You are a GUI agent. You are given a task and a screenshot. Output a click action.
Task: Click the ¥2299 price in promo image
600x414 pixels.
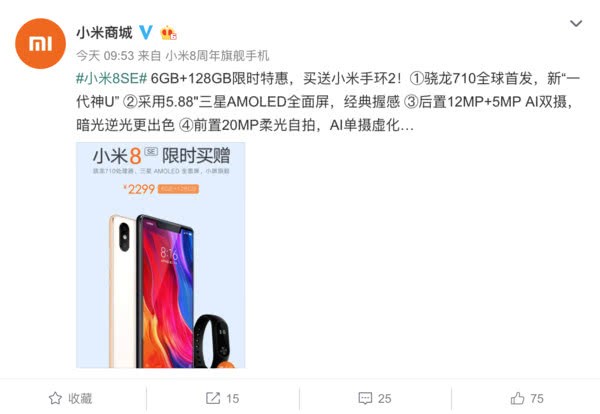[139, 189]
